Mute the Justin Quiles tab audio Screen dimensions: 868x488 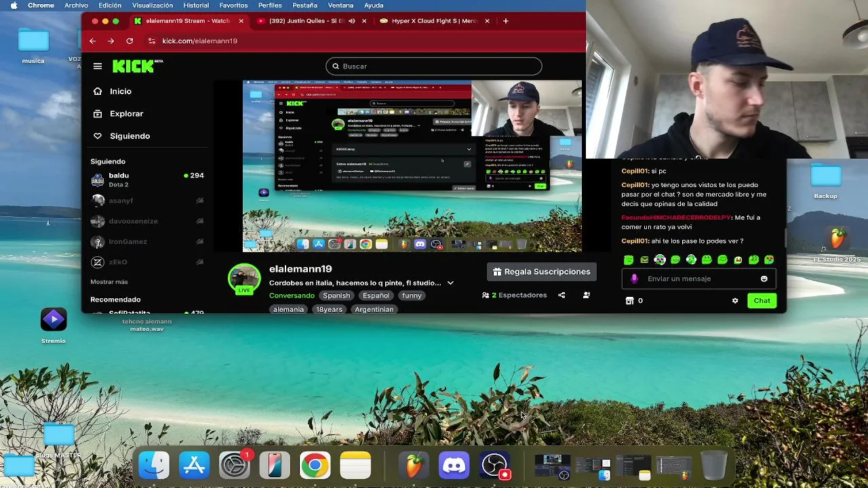pos(351,21)
